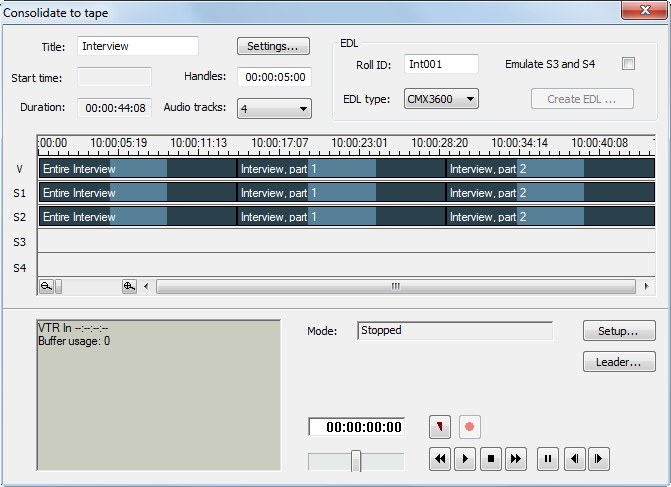Screen dimensions: 671x487
Task: Click timeline ruler at 10:00:11:13
Action: tap(199, 143)
